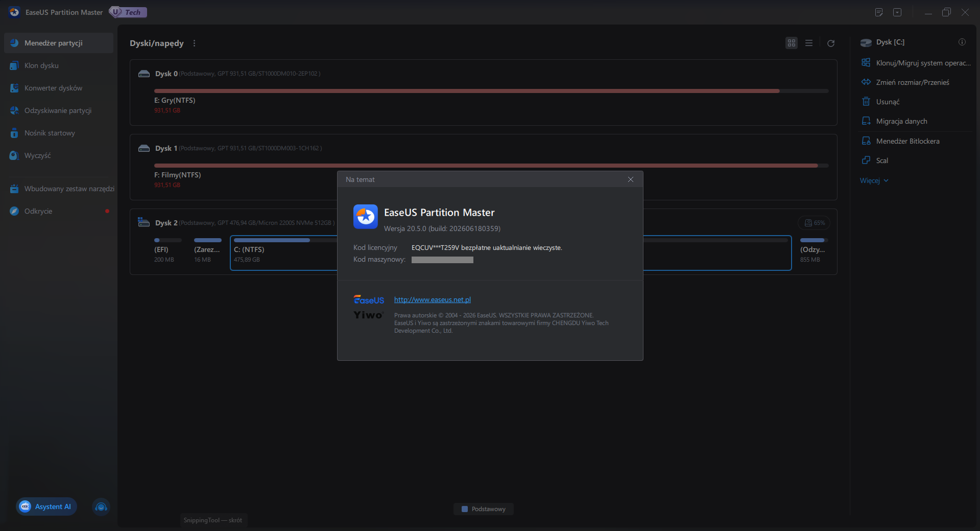The image size is (980, 531).
Task: Open Klon dysku in the sidebar
Action: pyautogui.click(x=59, y=65)
